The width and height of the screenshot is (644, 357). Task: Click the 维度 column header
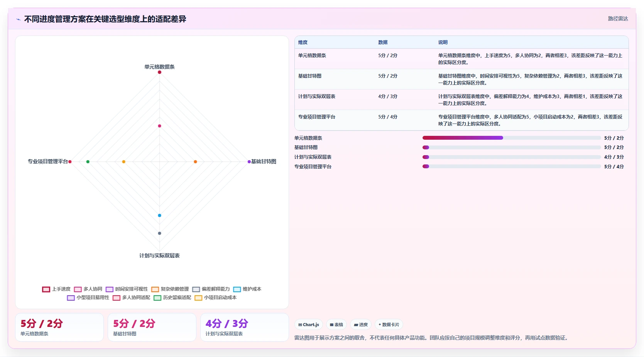click(x=303, y=42)
